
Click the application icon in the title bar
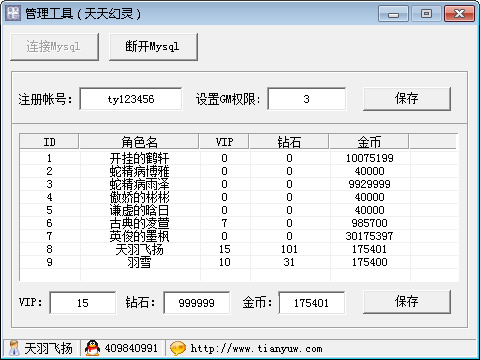tap(13, 13)
